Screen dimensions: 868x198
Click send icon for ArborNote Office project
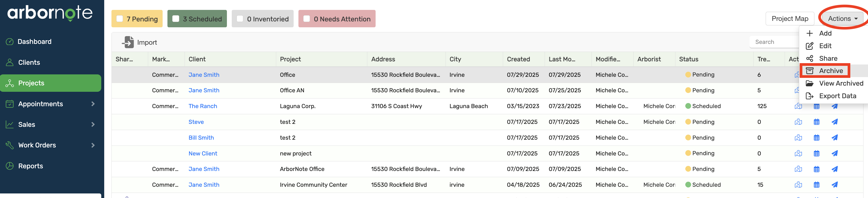click(834, 169)
